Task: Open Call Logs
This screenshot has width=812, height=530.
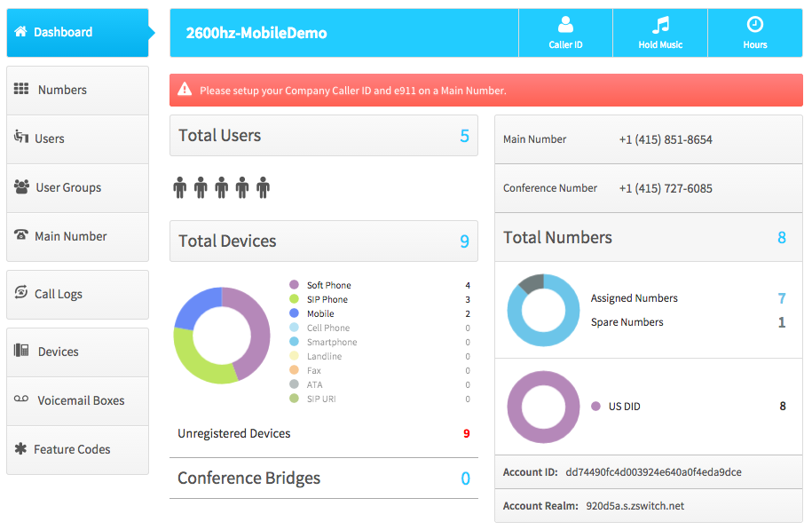Action: (x=78, y=294)
